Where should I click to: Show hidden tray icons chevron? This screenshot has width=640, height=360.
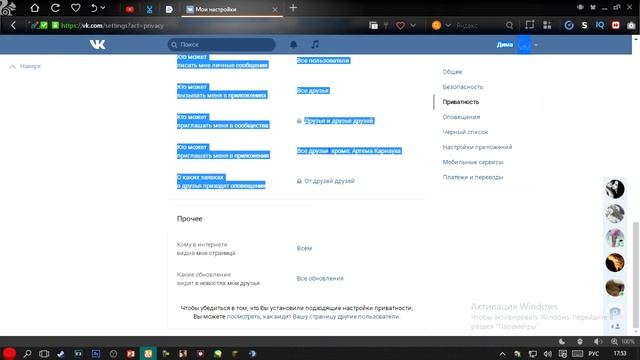(502, 354)
